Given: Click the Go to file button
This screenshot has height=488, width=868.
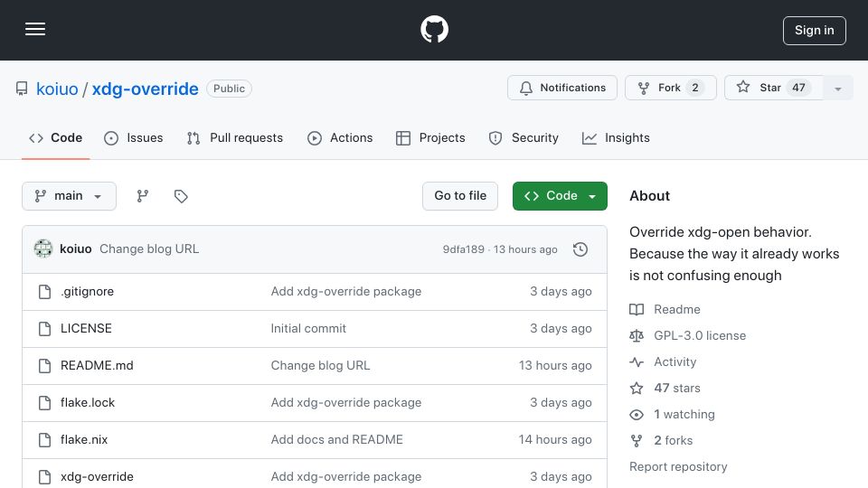Looking at the screenshot, I should tap(460, 196).
